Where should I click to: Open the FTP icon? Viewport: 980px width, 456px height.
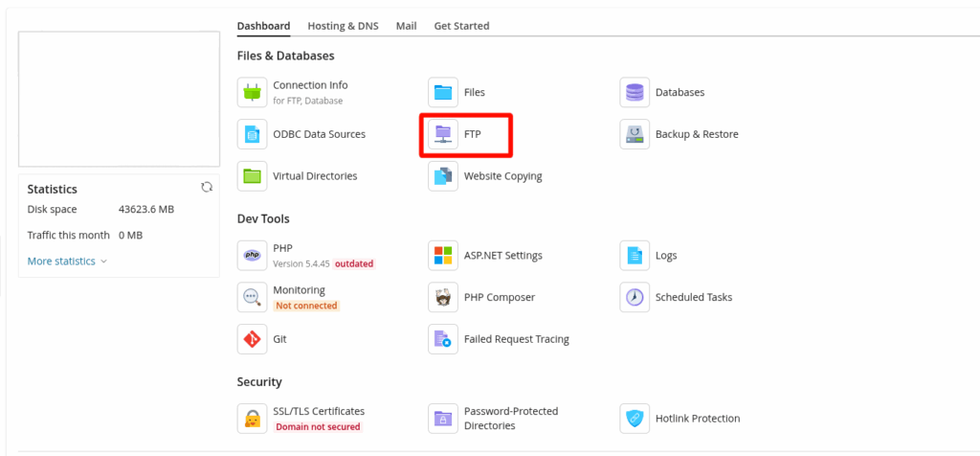point(443,135)
